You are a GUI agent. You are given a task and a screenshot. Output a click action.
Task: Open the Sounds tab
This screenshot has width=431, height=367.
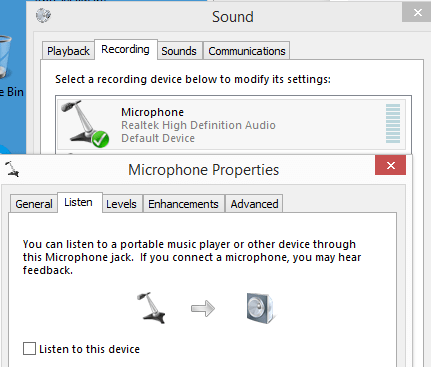click(x=179, y=51)
